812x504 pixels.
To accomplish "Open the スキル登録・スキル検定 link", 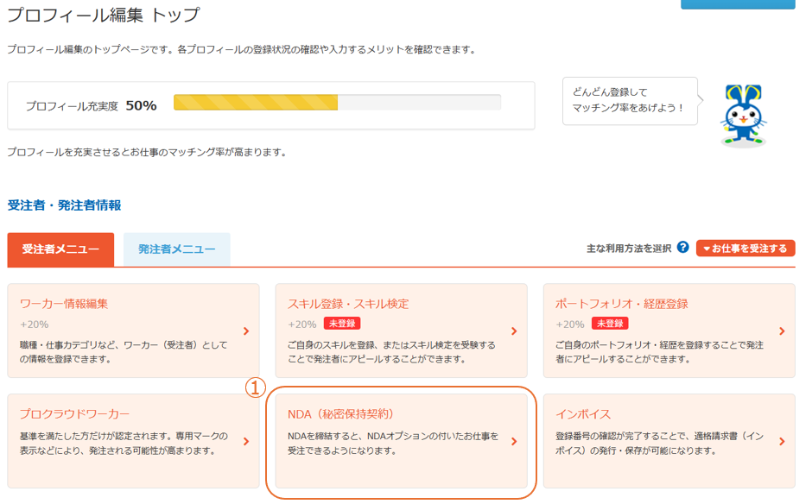I will click(348, 304).
